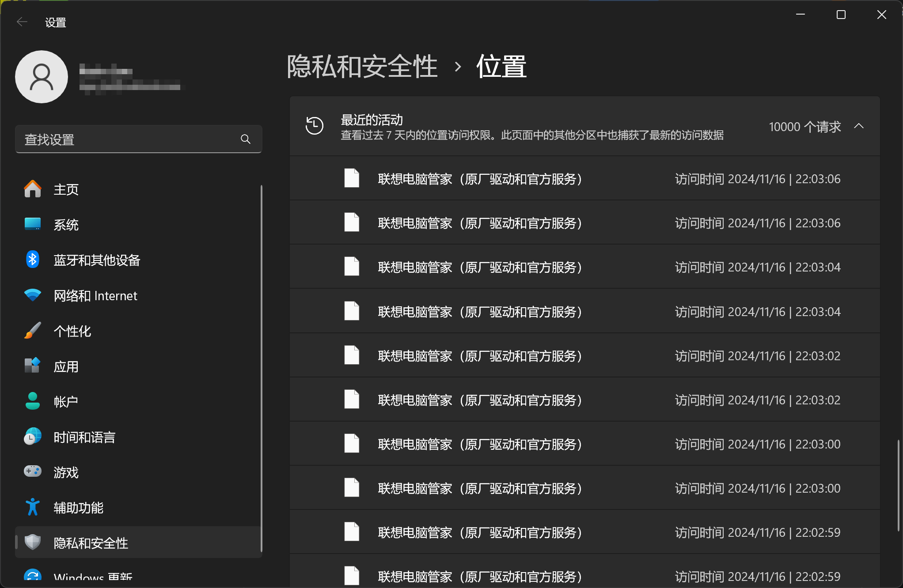
Task: Select 辅助功能 accessibility icon
Action: tap(33, 507)
